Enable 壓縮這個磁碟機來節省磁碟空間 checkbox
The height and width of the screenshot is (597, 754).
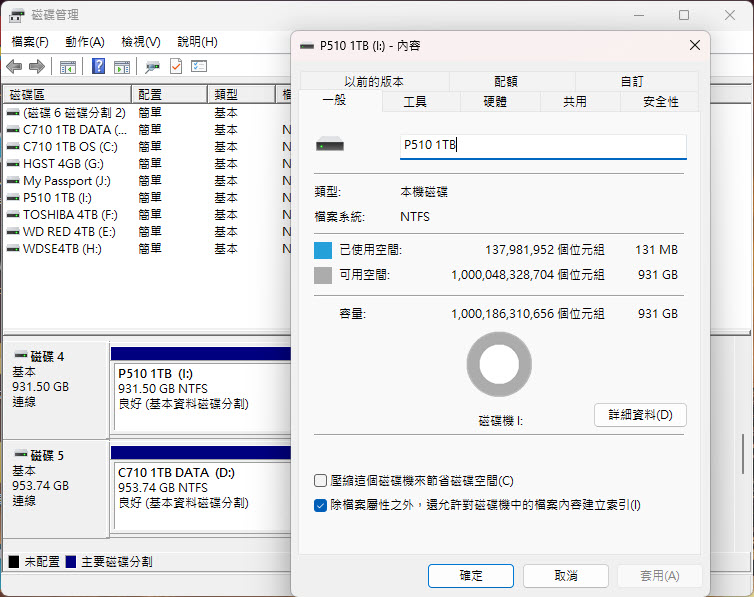(x=320, y=481)
